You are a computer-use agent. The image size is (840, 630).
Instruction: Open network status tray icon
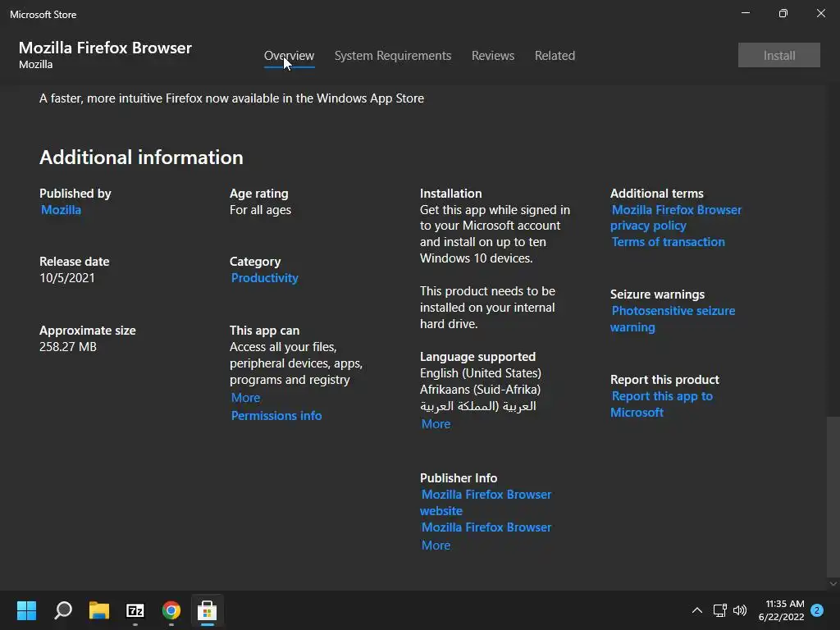(x=719, y=610)
